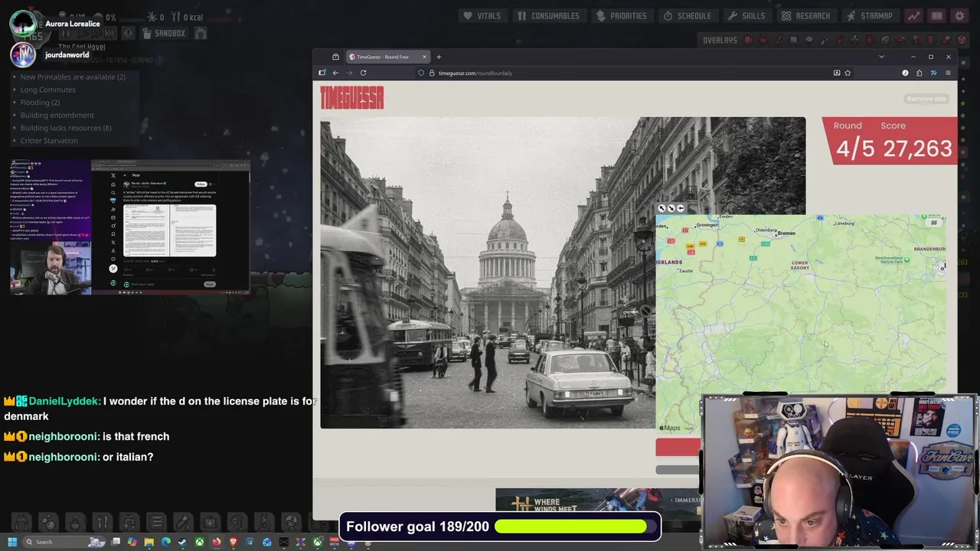Viewport: 980px width, 551px height.
Task: Click the taskbar Search box
Action: (64, 542)
